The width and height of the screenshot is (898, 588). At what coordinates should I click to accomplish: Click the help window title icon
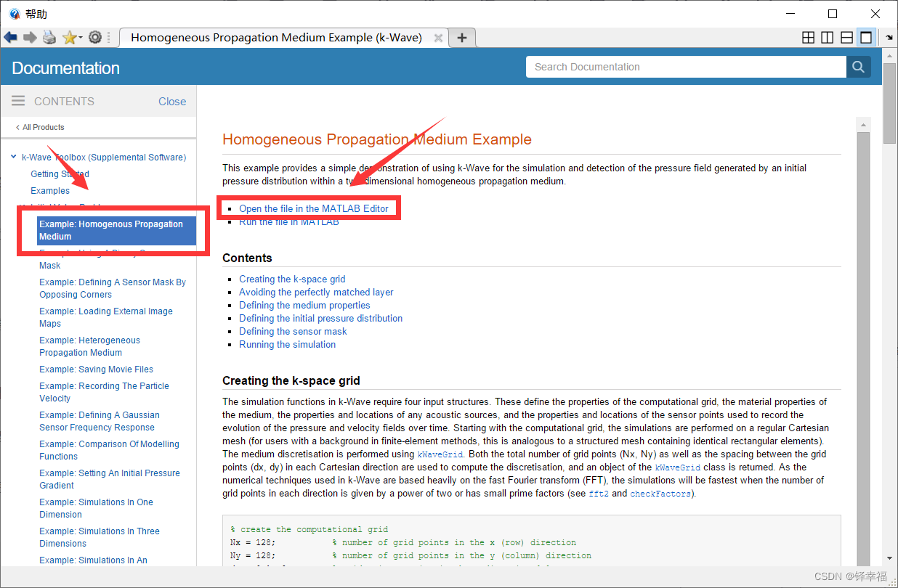click(15, 14)
